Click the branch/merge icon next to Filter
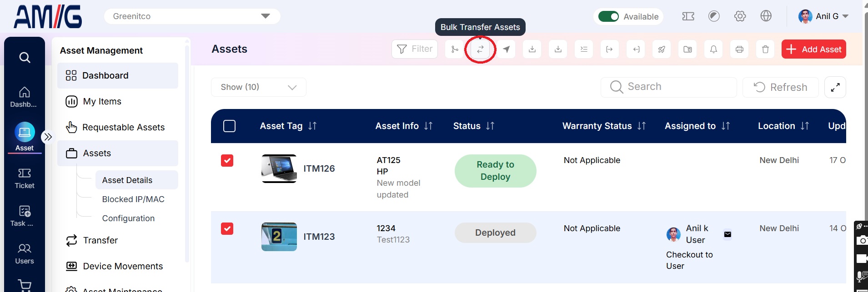The width and height of the screenshot is (868, 292). 454,49
